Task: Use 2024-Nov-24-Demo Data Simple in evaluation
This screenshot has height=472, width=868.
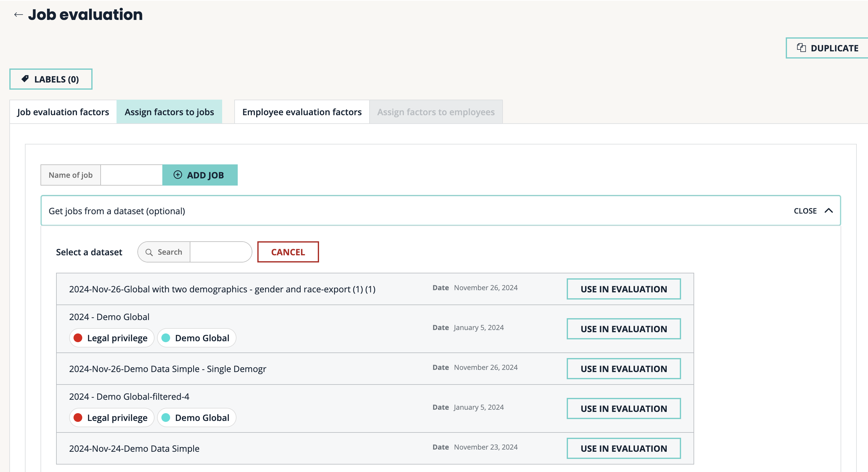Action: 623,448
